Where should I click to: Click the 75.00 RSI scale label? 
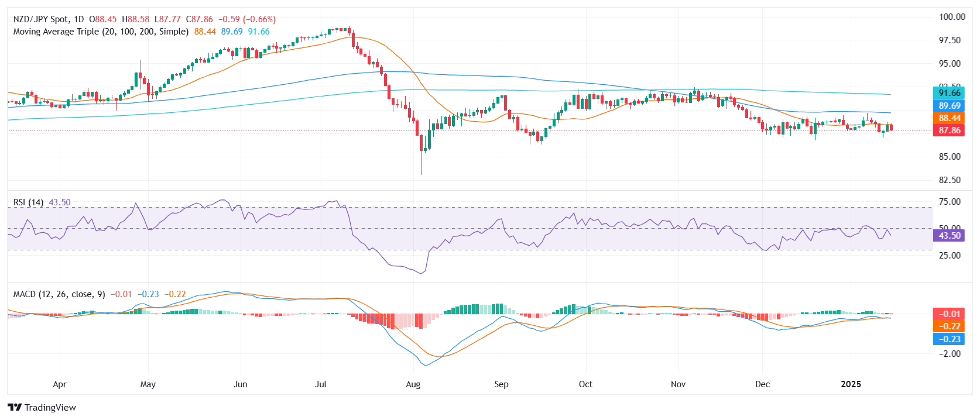(950, 202)
